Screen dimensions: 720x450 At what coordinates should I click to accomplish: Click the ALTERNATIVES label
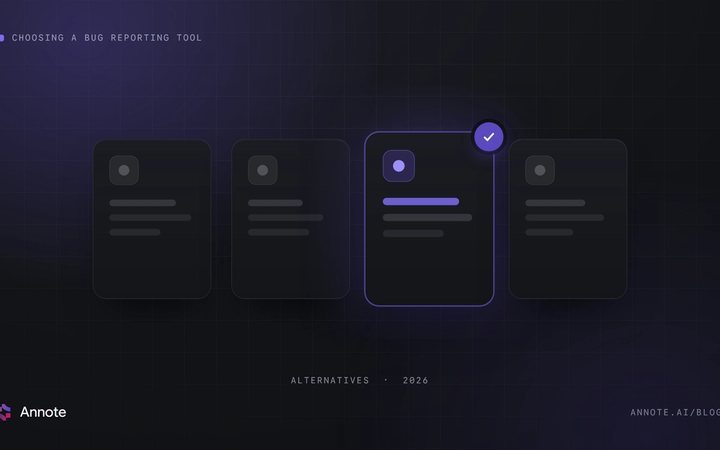point(330,380)
